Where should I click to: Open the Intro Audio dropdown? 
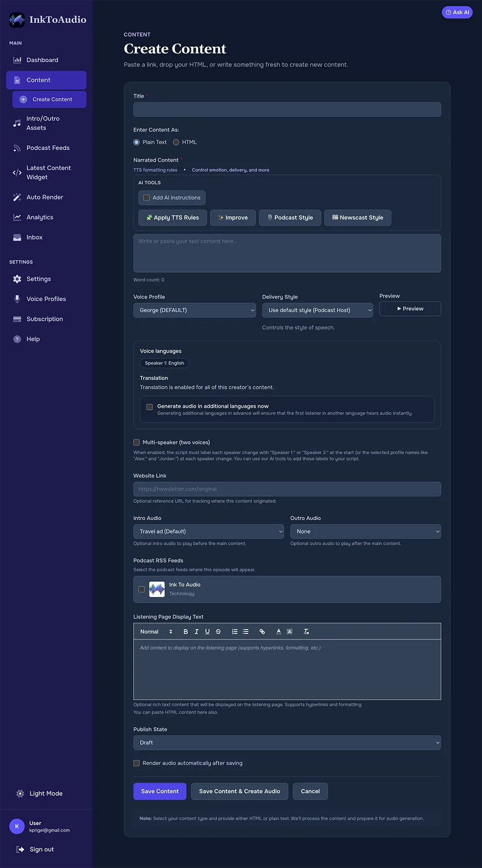coord(209,531)
